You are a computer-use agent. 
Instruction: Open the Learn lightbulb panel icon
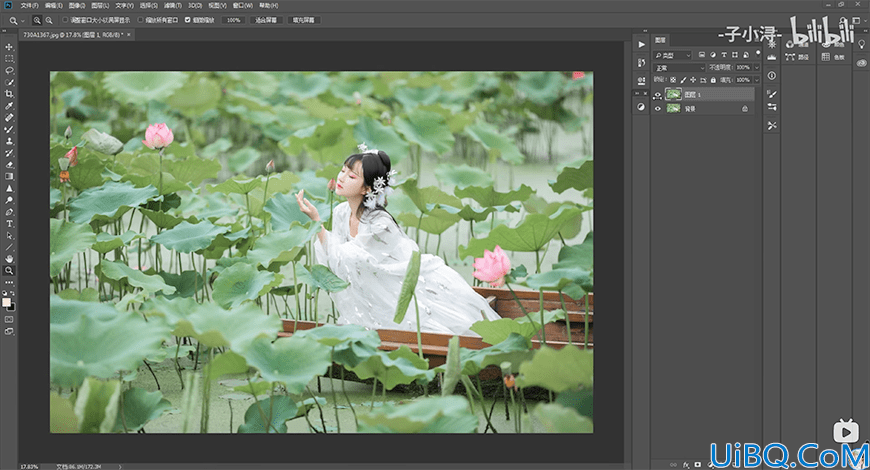click(862, 45)
